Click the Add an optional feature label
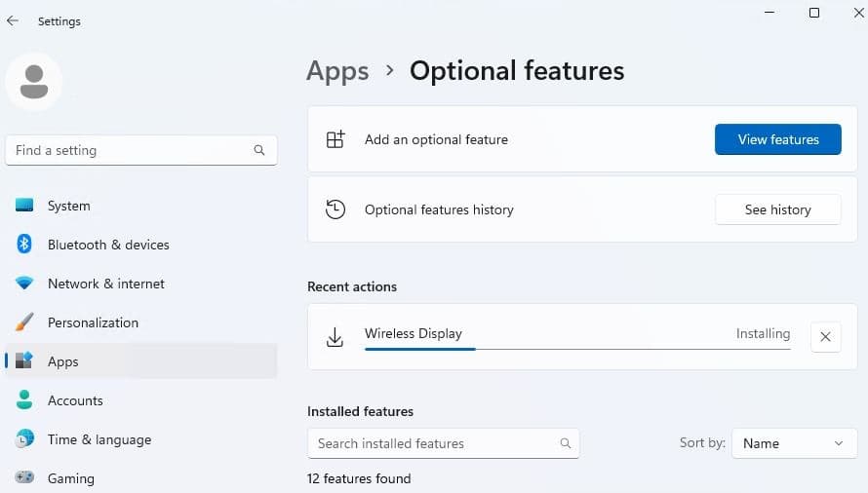This screenshot has height=493, width=868. tap(436, 139)
